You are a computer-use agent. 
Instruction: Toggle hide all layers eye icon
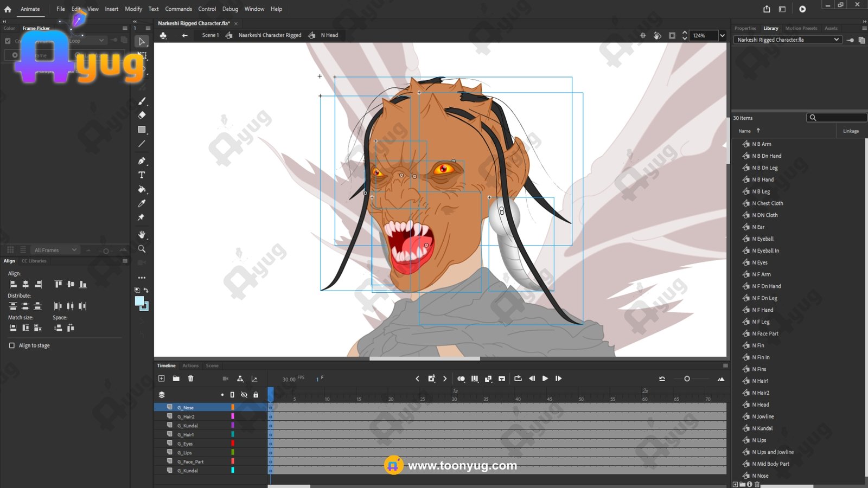click(x=244, y=395)
